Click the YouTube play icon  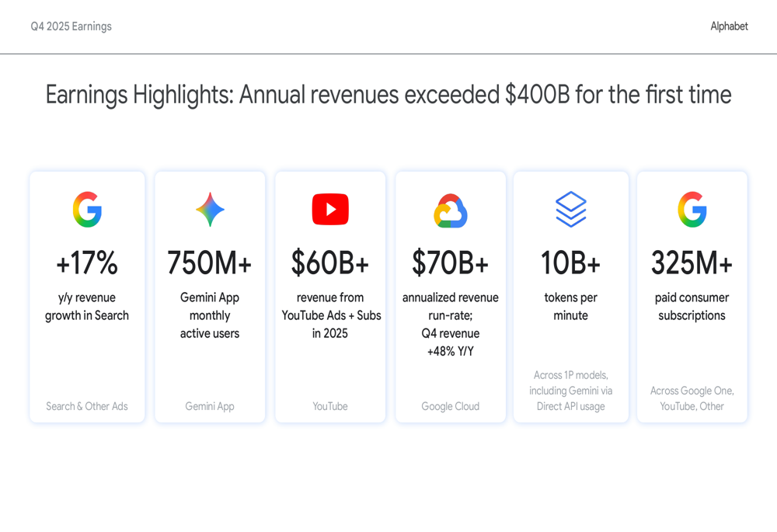coord(330,208)
